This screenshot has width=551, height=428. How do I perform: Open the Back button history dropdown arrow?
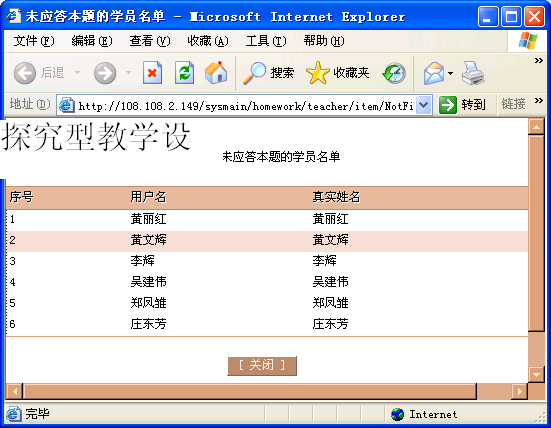(x=77, y=73)
